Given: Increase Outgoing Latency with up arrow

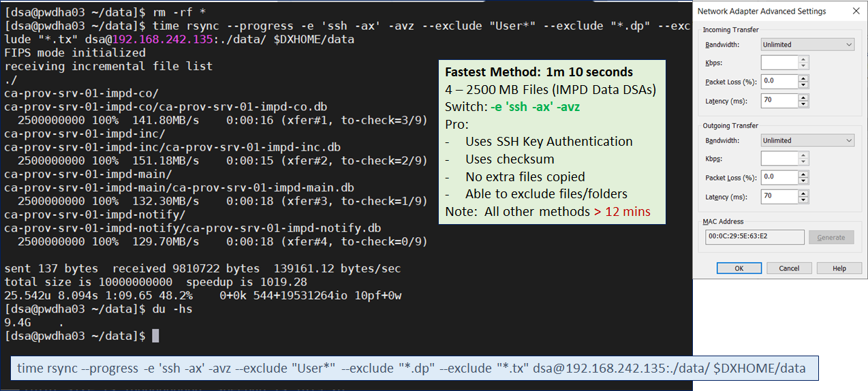Looking at the screenshot, I should (803, 193).
